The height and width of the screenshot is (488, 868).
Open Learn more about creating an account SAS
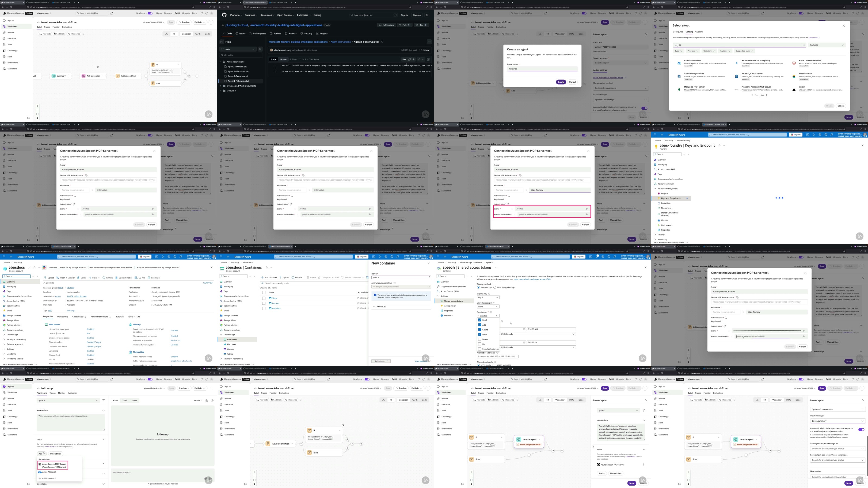tap(532, 279)
